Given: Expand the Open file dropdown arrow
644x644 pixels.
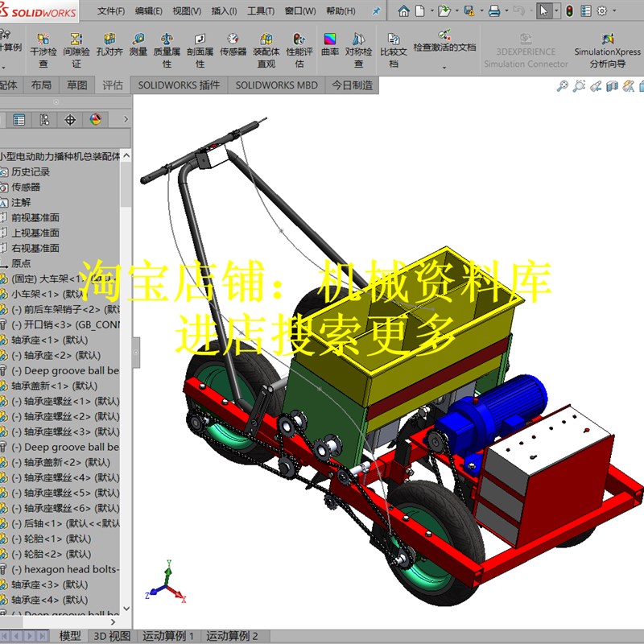Looking at the screenshot, I should point(456,11).
